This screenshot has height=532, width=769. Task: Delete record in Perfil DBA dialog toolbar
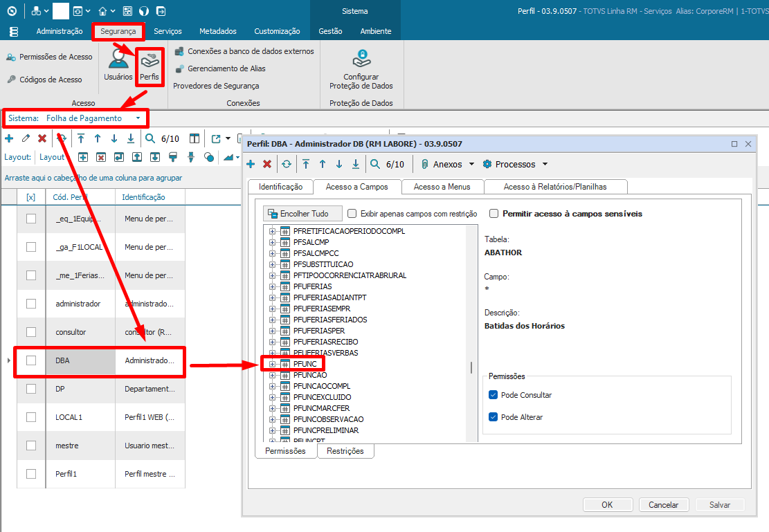tap(267, 164)
